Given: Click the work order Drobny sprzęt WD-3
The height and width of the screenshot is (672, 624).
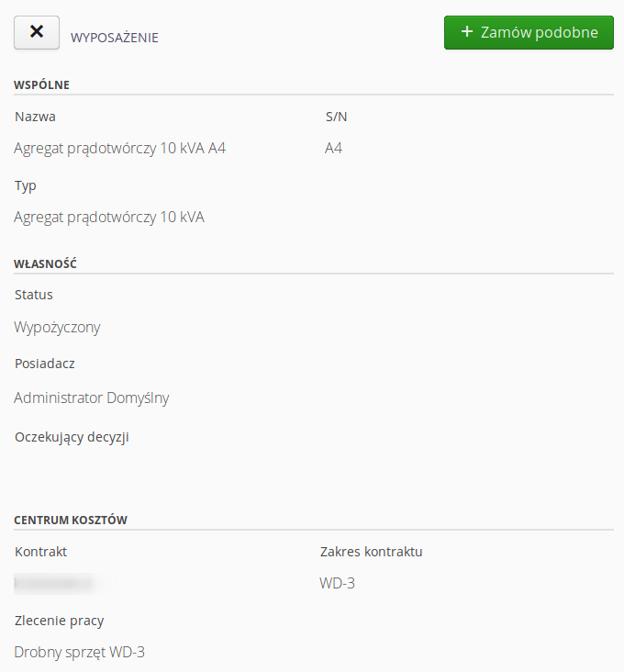Looking at the screenshot, I should (x=80, y=652).
